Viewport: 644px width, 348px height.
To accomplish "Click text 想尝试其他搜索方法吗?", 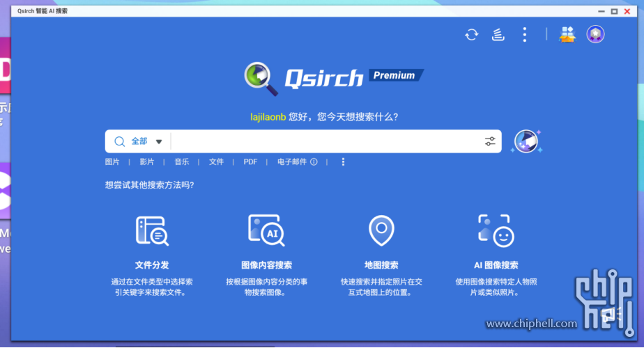I will click(x=149, y=185).
